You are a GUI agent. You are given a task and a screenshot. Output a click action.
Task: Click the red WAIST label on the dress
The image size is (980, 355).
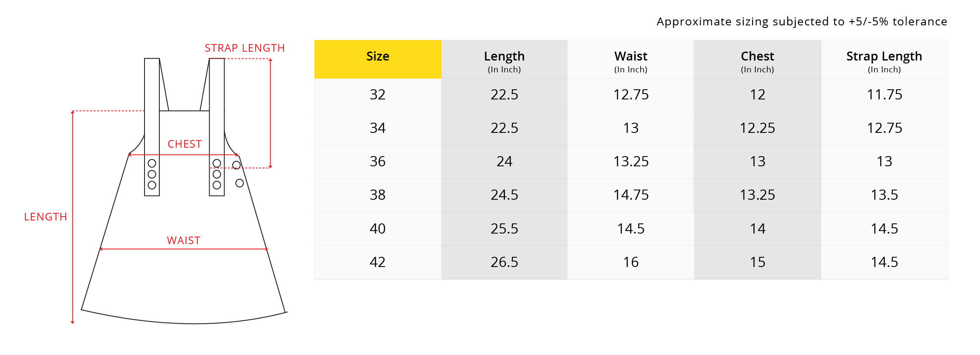[x=183, y=241]
